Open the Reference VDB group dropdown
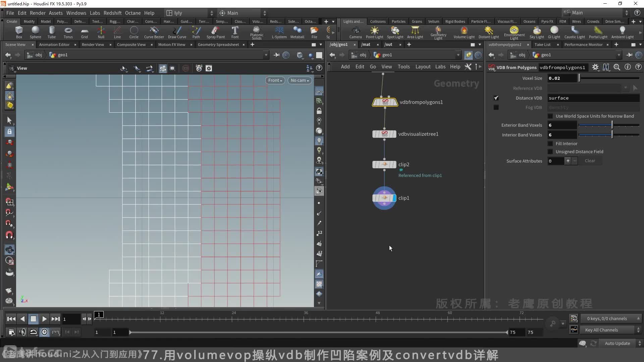This screenshot has width=644, height=362. [626, 88]
